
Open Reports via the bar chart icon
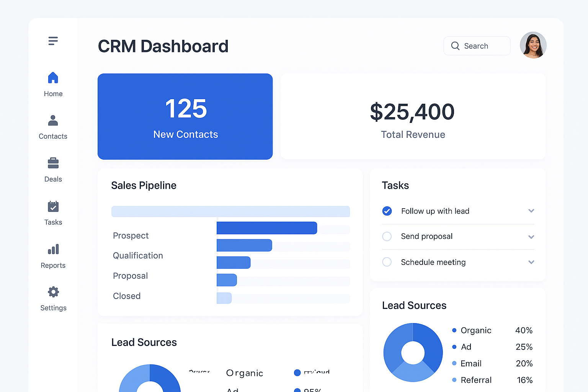(53, 249)
